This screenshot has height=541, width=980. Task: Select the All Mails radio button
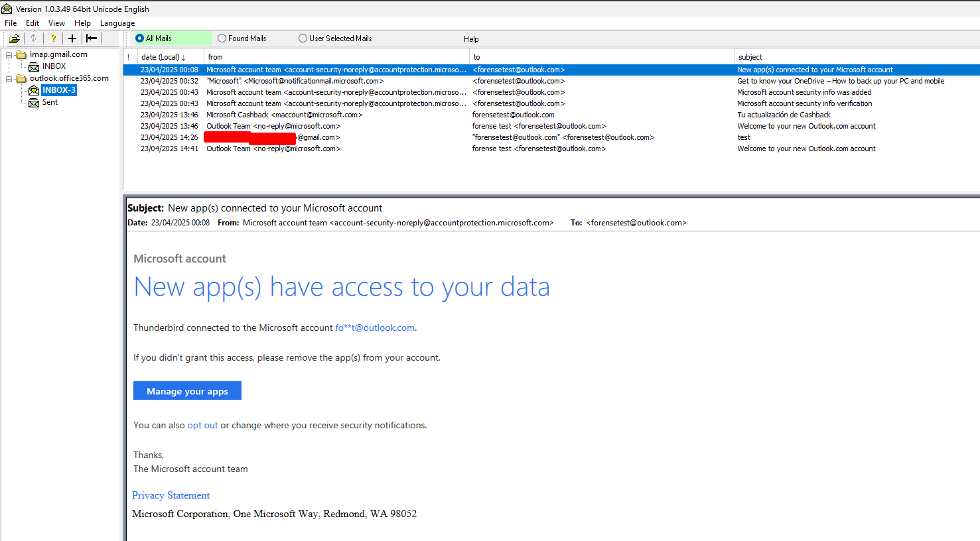coord(139,38)
